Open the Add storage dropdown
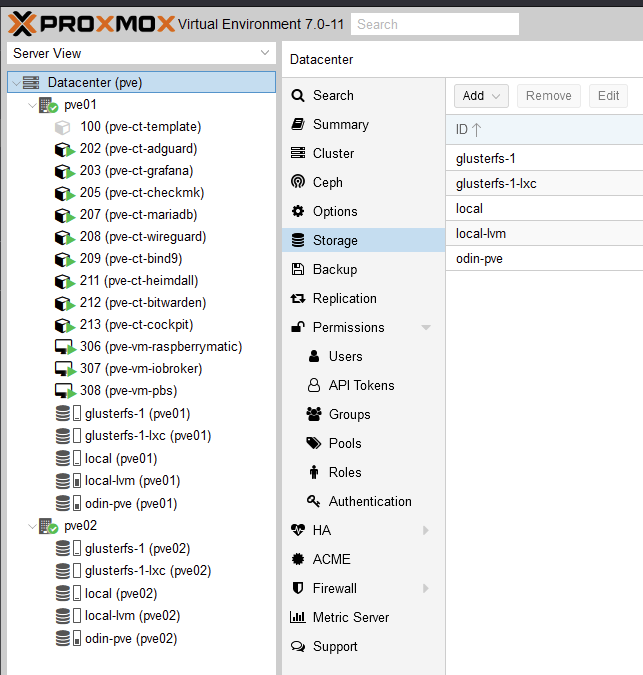 pos(481,96)
